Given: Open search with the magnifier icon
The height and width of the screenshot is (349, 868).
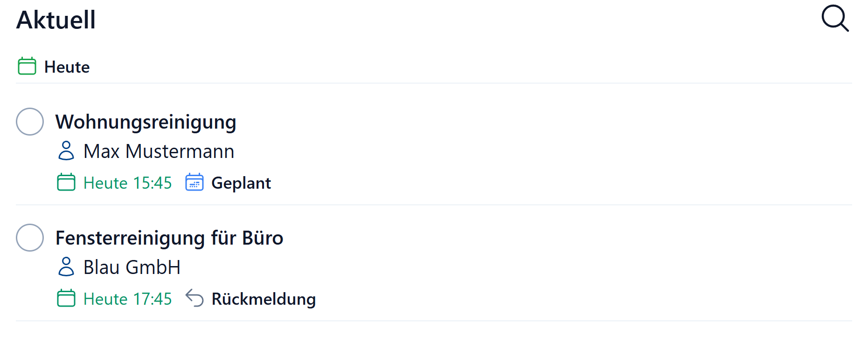Looking at the screenshot, I should (834, 19).
